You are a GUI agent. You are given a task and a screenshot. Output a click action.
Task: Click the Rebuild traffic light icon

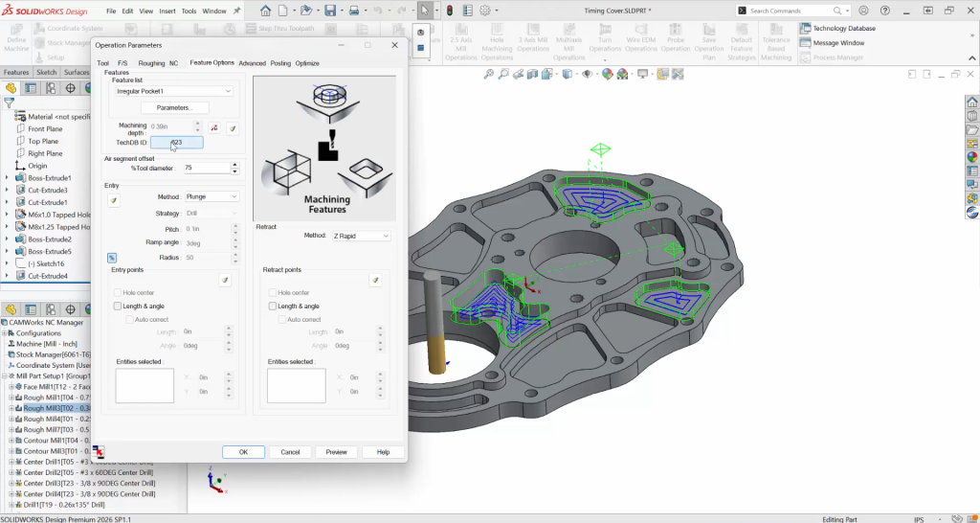tap(450, 11)
